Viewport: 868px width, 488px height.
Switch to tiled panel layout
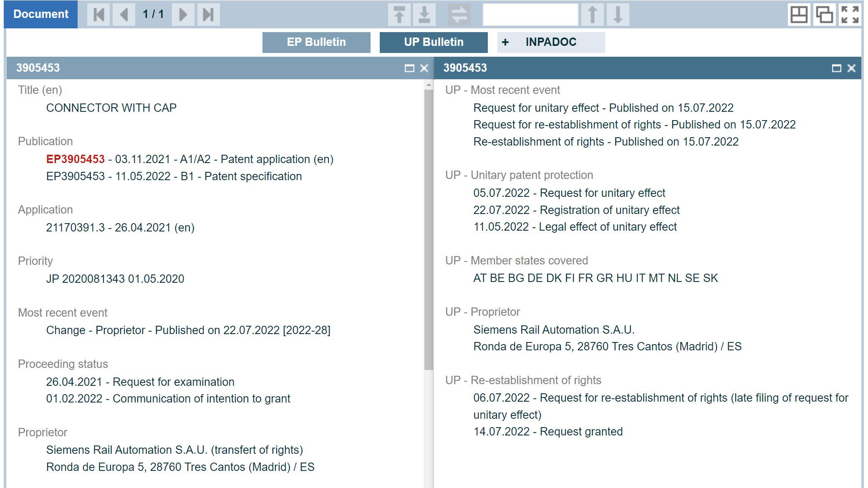click(799, 15)
